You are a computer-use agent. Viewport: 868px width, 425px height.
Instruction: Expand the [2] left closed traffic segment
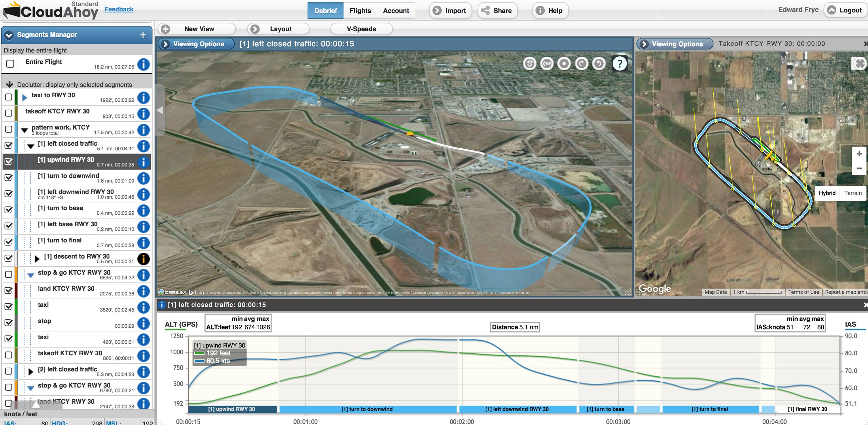31,372
